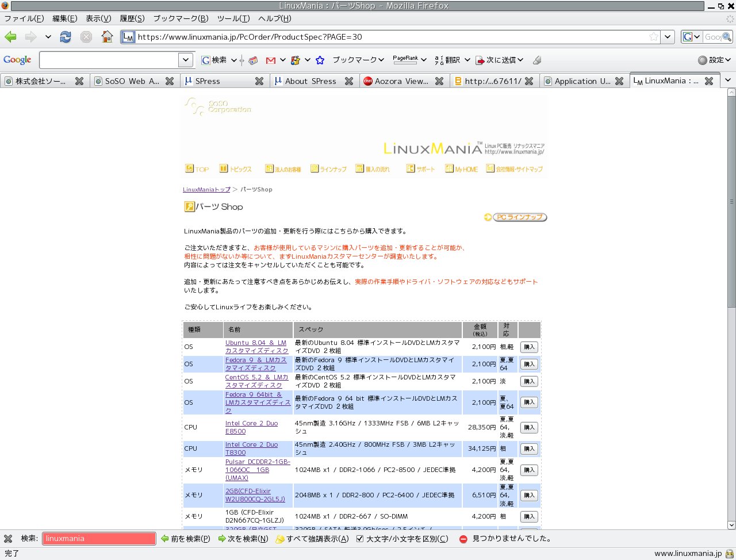Expand the Google search box dropdown
This screenshot has height=560, width=736.
185,60
